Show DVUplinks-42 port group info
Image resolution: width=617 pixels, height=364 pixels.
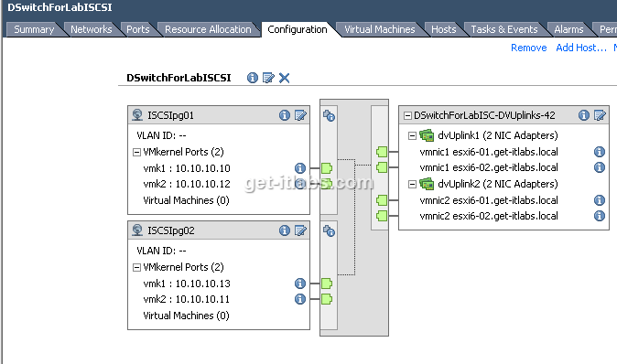coord(584,115)
